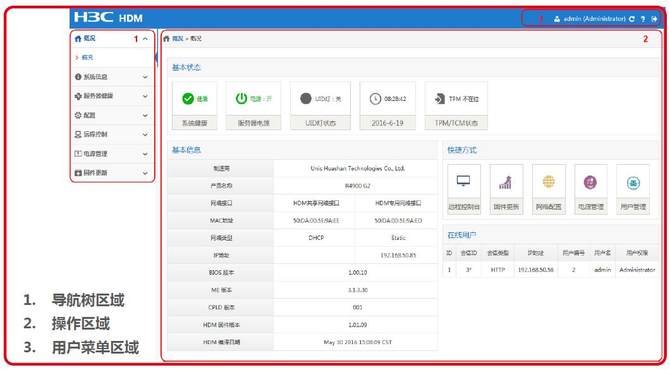Open the power management purple shortcut icon

tap(591, 182)
